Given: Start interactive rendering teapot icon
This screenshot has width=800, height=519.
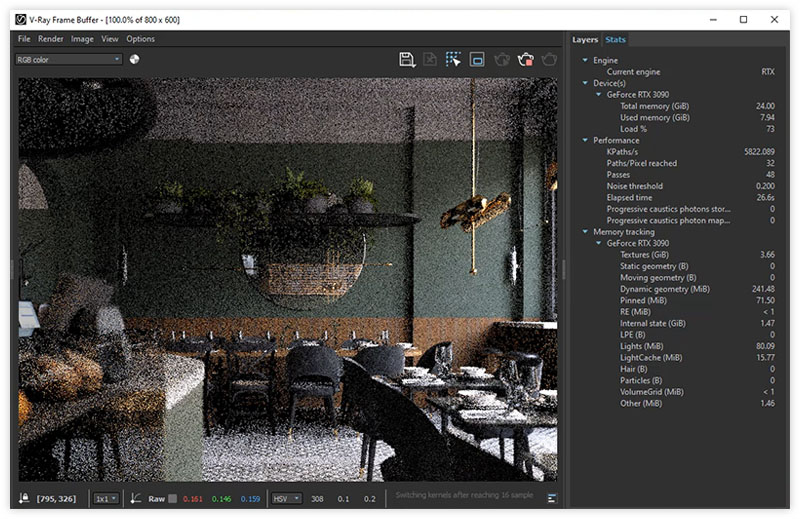Looking at the screenshot, I should pos(502,60).
